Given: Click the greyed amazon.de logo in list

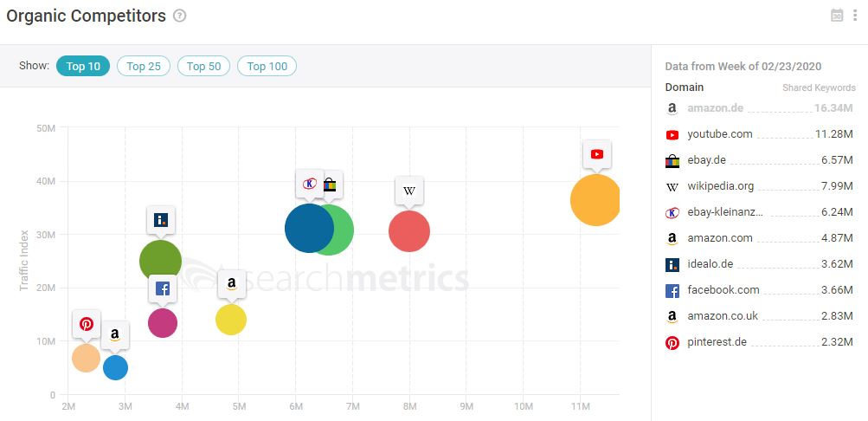Looking at the screenshot, I should [x=672, y=108].
